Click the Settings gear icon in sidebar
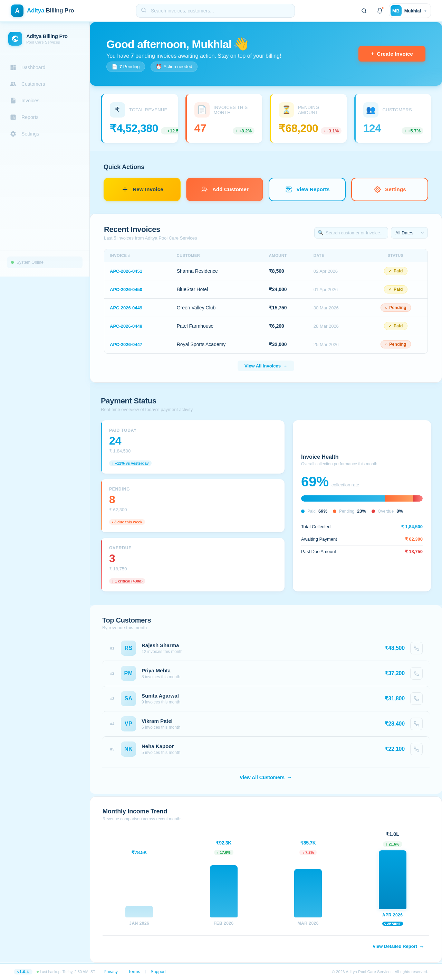This screenshot has height=980, width=442. (13, 134)
